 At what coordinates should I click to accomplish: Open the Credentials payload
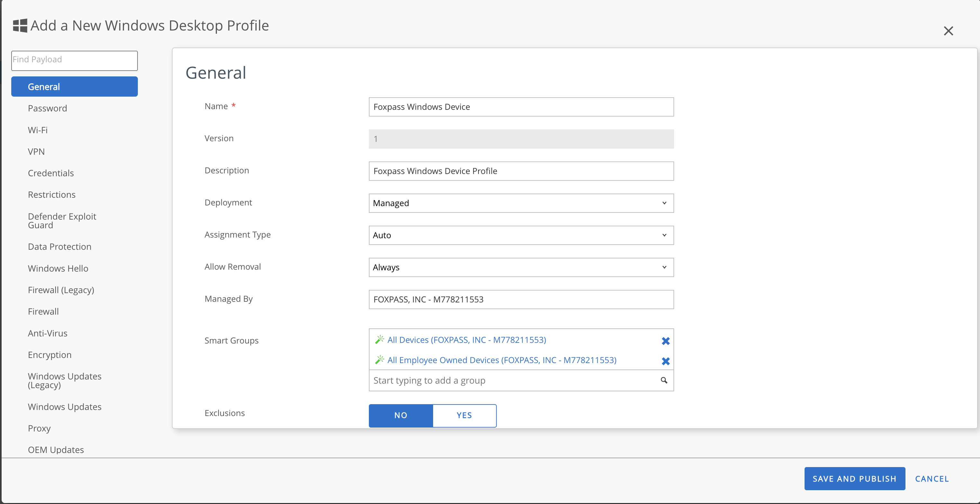tap(50, 173)
